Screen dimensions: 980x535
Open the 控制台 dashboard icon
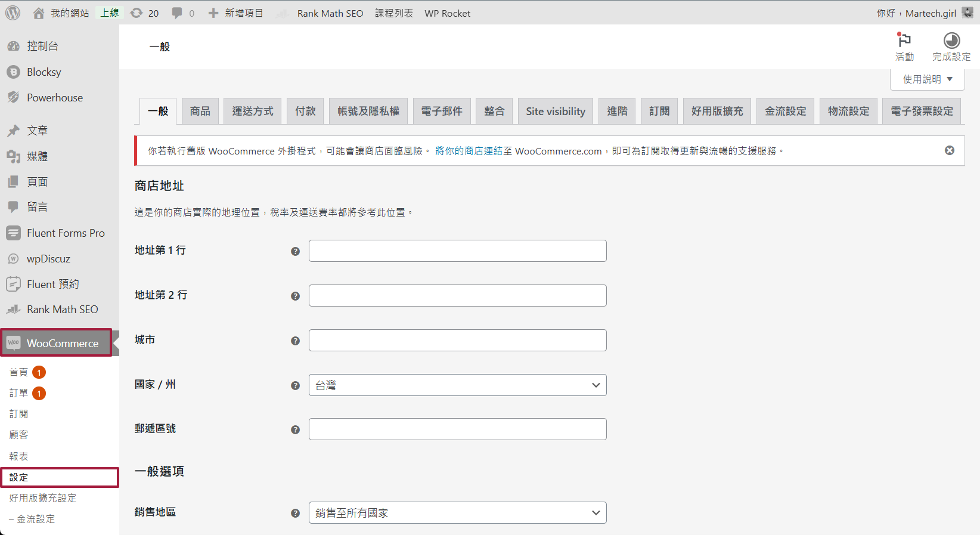click(13, 46)
